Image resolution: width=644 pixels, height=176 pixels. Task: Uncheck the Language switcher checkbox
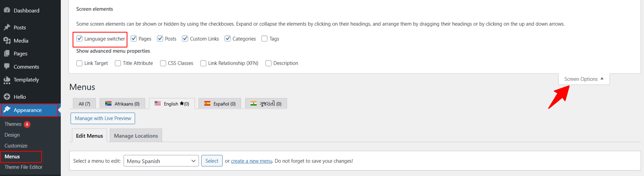click(x=79, y=39)
